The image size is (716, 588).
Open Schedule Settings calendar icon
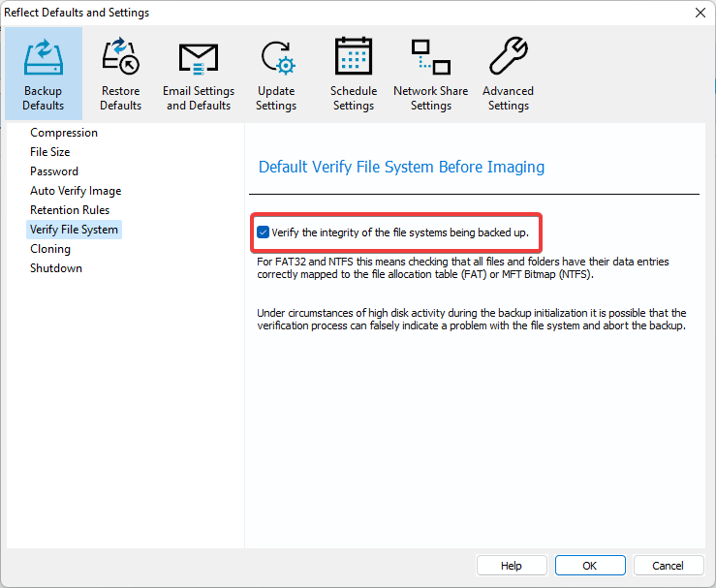[x=354, y=55]
